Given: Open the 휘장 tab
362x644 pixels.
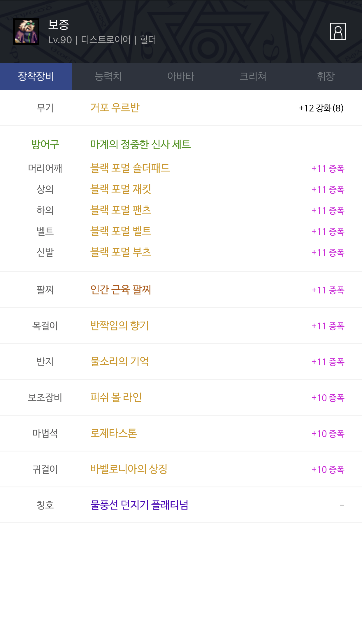Looking at the screenshot, I should tap(326, 76).
